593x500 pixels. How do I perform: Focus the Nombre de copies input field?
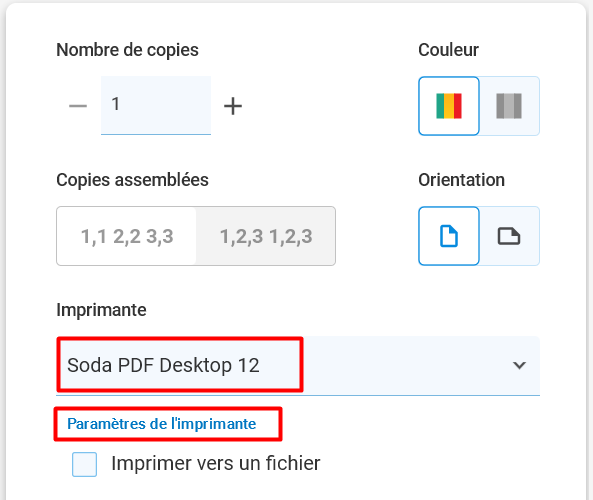156,105
